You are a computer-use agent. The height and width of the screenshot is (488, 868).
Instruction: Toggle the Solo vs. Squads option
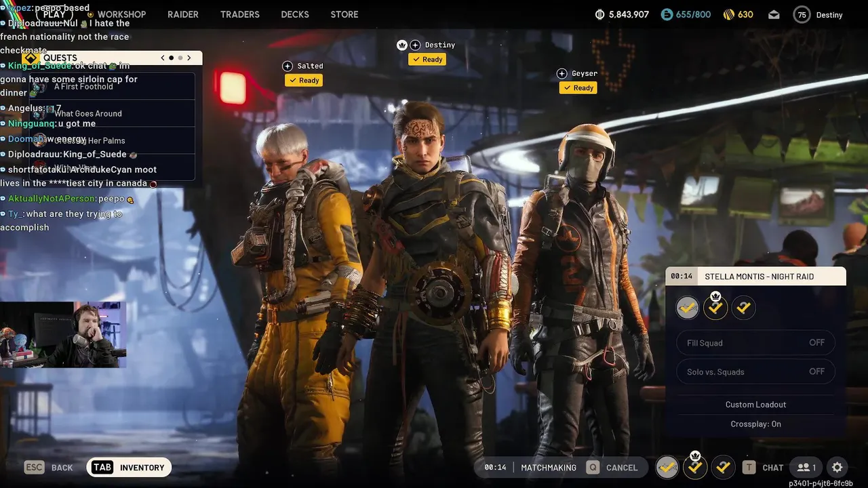(x=755, y=371)
